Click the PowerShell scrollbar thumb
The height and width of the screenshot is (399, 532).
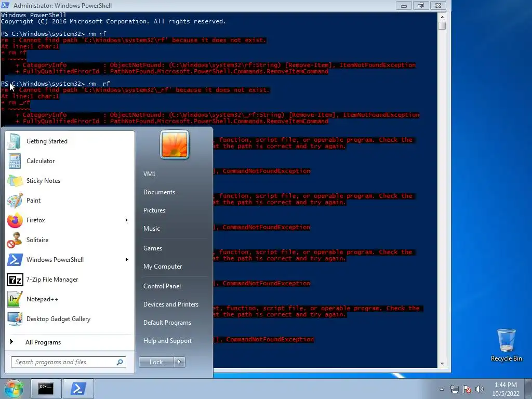click(442, 26)
